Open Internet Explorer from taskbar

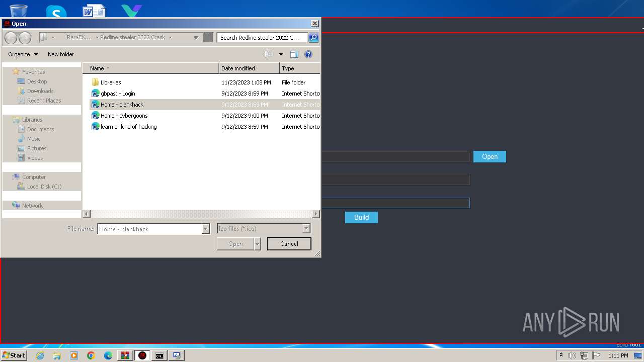coord(40,355)
